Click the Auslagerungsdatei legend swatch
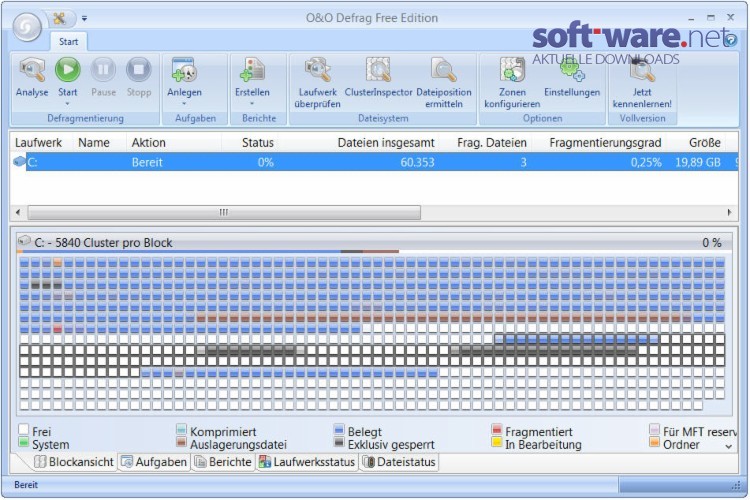750x500 pixels. tap(181, 442)
